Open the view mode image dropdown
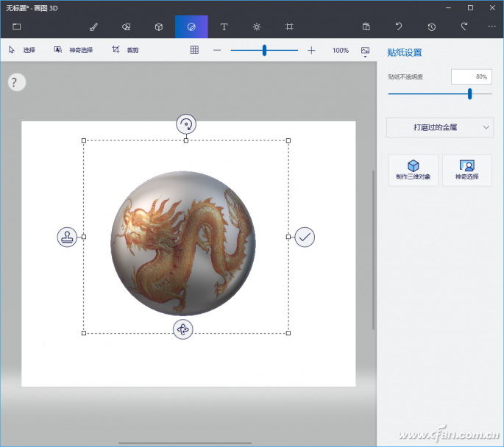The height and width of the screenshot is (447, 504). point(365,51)
